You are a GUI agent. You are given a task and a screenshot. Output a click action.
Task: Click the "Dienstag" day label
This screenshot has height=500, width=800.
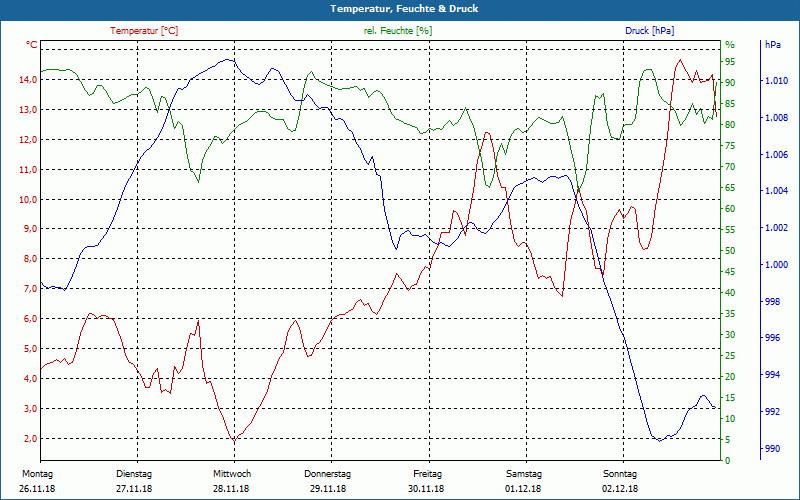[134, 474]
